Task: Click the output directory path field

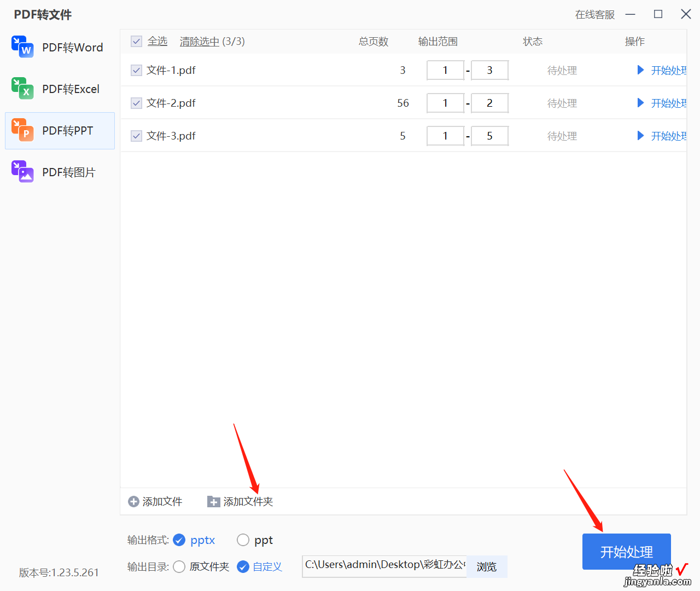Action: (x=384, y=566)
